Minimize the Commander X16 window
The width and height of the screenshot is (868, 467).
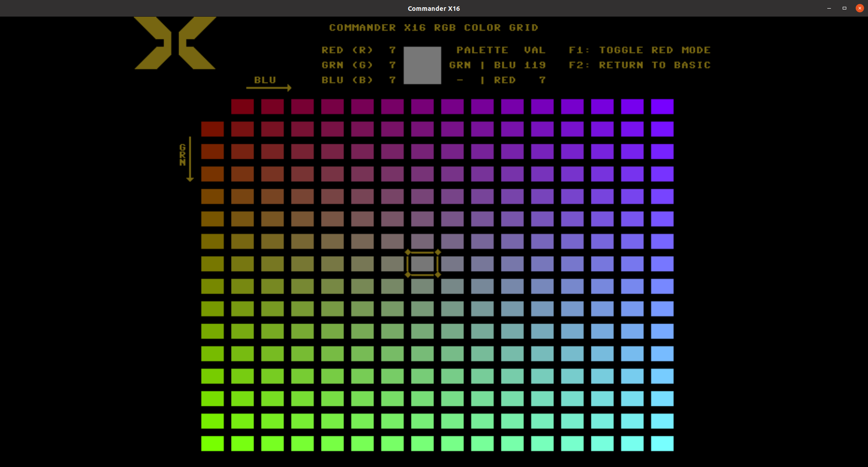(829, 8)
